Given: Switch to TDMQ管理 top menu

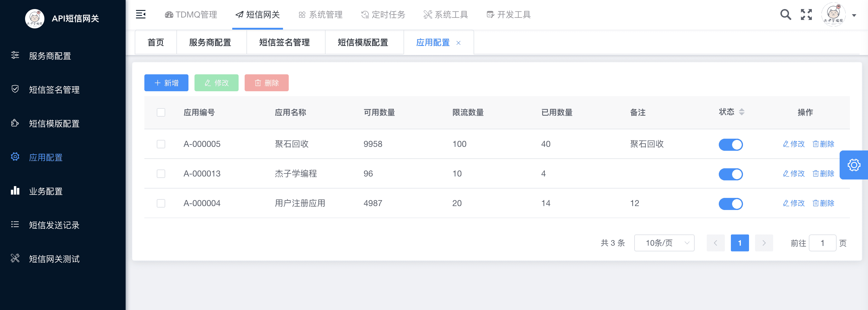Looking at the screenshot, I should (191, 15).
